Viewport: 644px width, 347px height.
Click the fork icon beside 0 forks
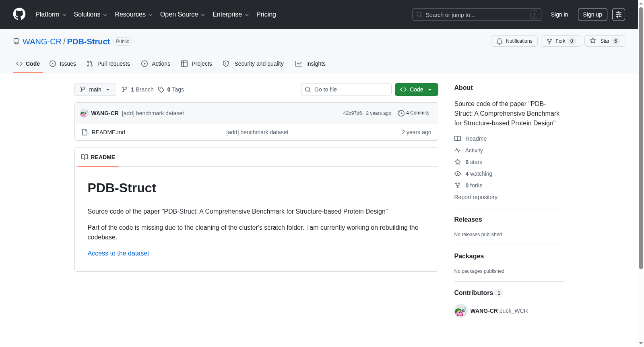(458, 185)
